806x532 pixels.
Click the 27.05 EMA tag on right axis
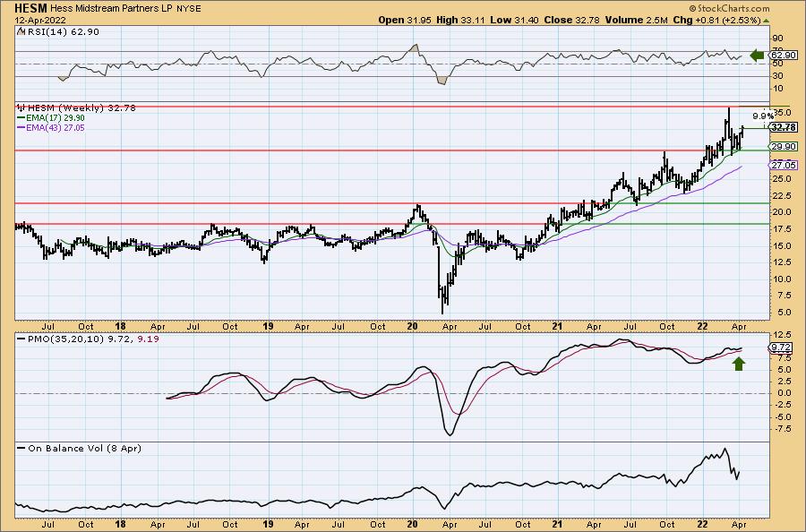click(785, 165)
